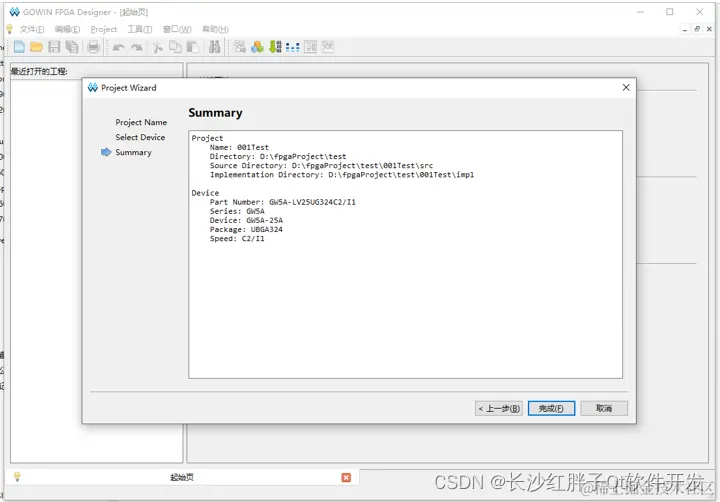Select the Summary wizard step label
The width and height of the screenshot is (720, 502).
133,152
